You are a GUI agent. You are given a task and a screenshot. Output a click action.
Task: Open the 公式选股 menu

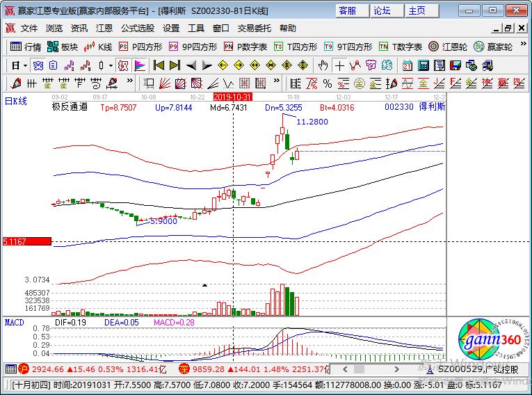(x=138, y=29)
